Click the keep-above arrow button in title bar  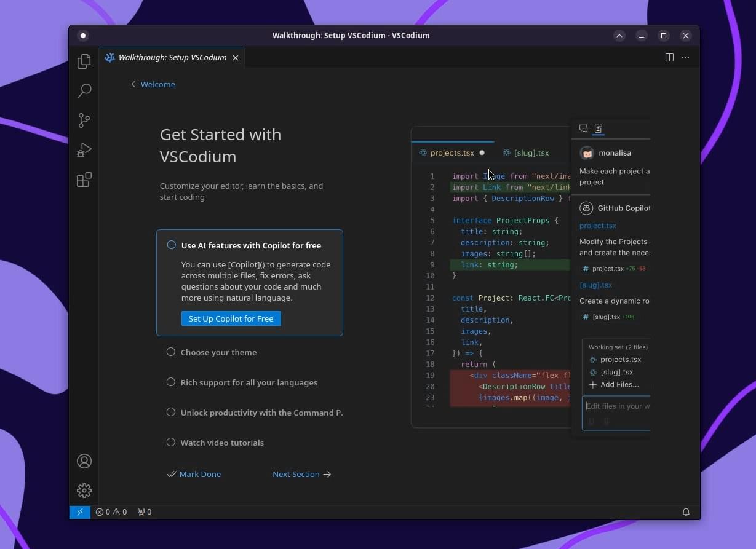pyautogui.click(x=619, y=36)
